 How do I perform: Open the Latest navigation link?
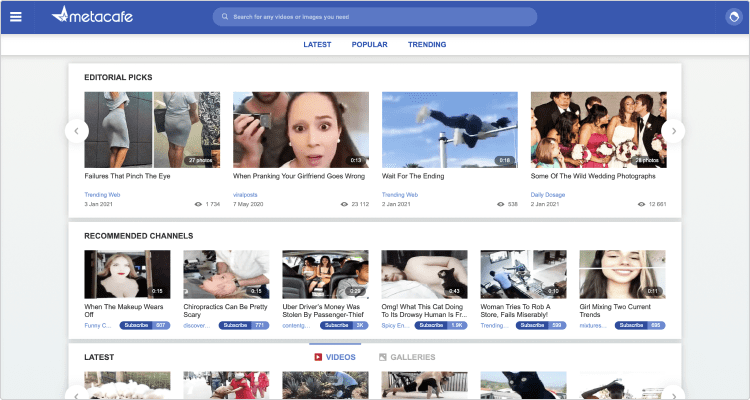[x=317, y=45]
